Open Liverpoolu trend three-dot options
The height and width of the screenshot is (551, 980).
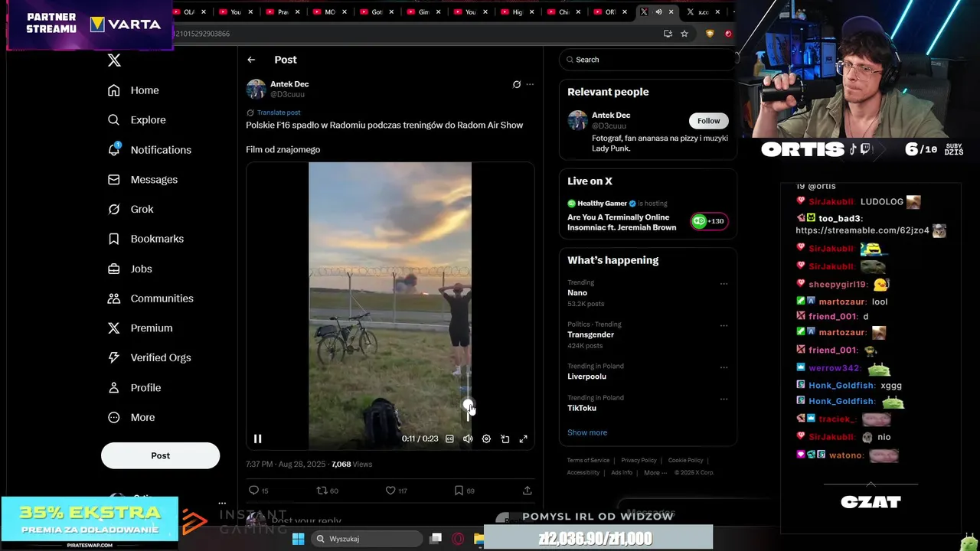(724, 367)
